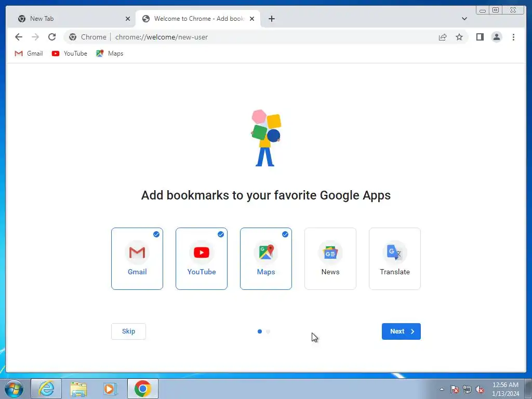Click the first blue page indicator dot
The height and width of the screenshot is (399, 532).
[260, 331]
